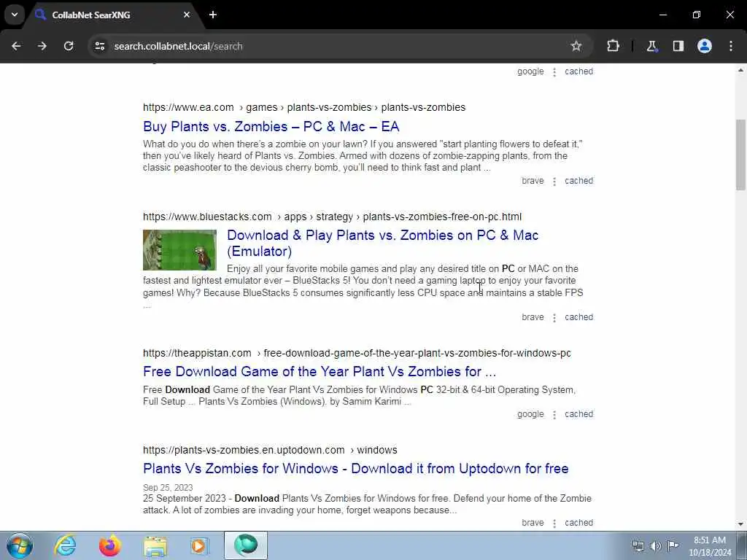Open 'Free Download Game of the Year' link
The height and width of the screenshot is (560, 747).
click(x=320, y=371)
